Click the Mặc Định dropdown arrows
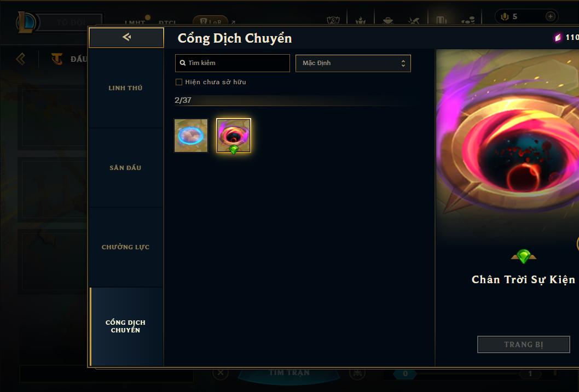Screen dimensions: 579x392 (x=403, y=63)
